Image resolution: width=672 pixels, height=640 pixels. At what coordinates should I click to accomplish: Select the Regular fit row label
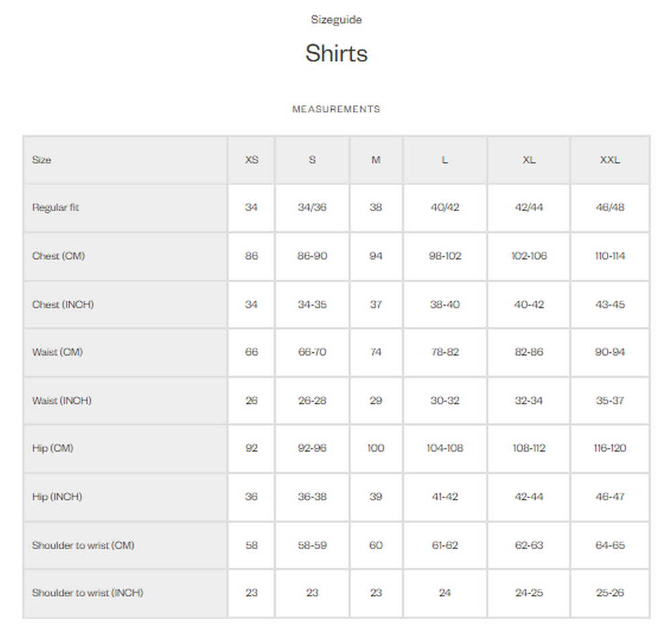pyautogui.click(x=55, y=208)
